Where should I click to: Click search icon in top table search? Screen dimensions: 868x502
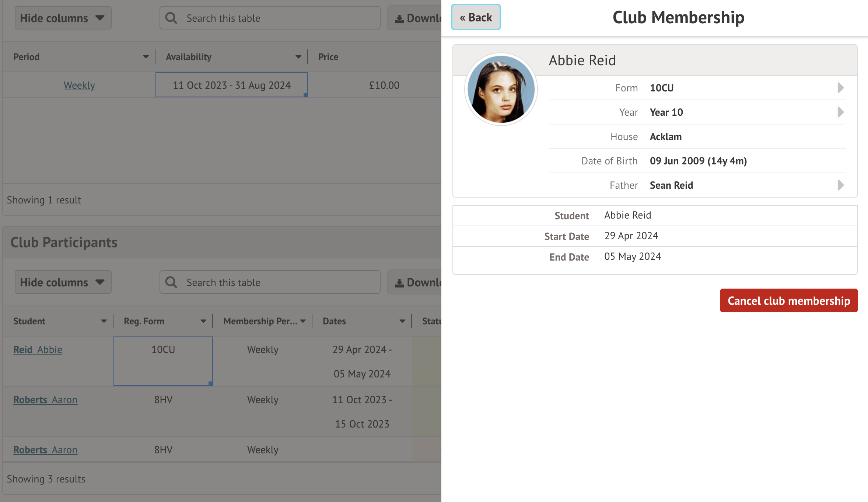tap(171, 18)
